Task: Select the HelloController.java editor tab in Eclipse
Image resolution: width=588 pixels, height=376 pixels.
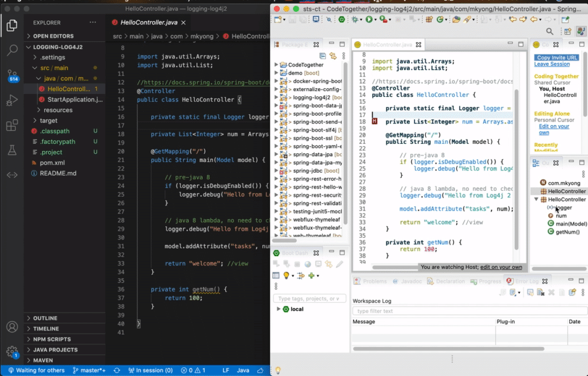Action: pyautogui.click(x=387, y=45)
